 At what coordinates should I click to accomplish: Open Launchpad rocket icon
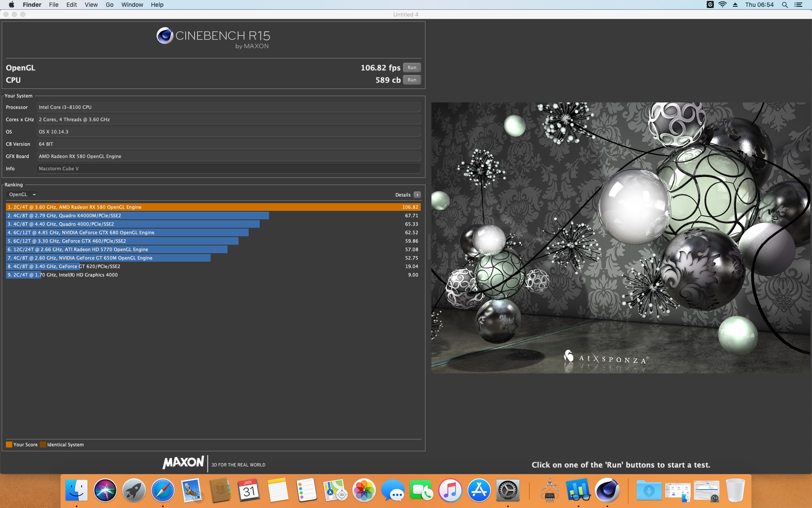pos(134,490)
